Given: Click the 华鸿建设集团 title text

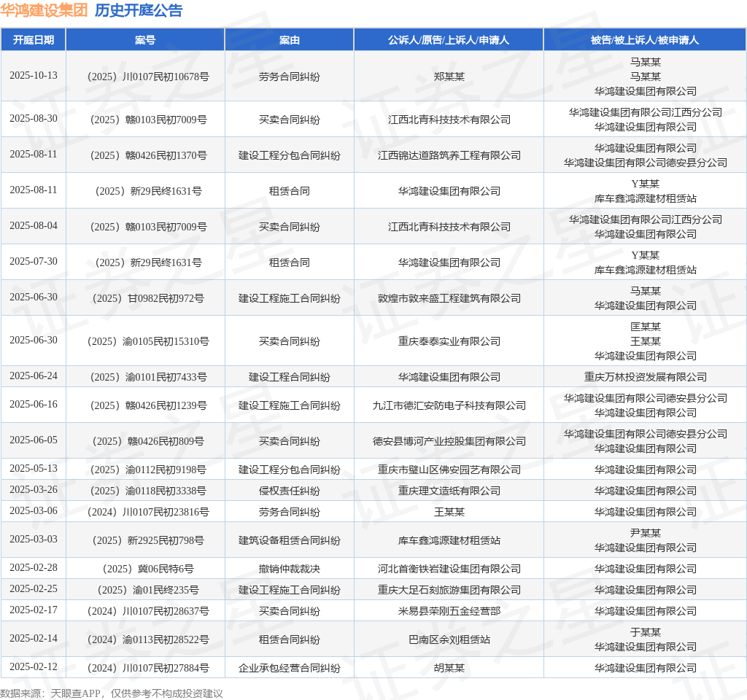Looking at the screenshot, I should click(44, 10).
